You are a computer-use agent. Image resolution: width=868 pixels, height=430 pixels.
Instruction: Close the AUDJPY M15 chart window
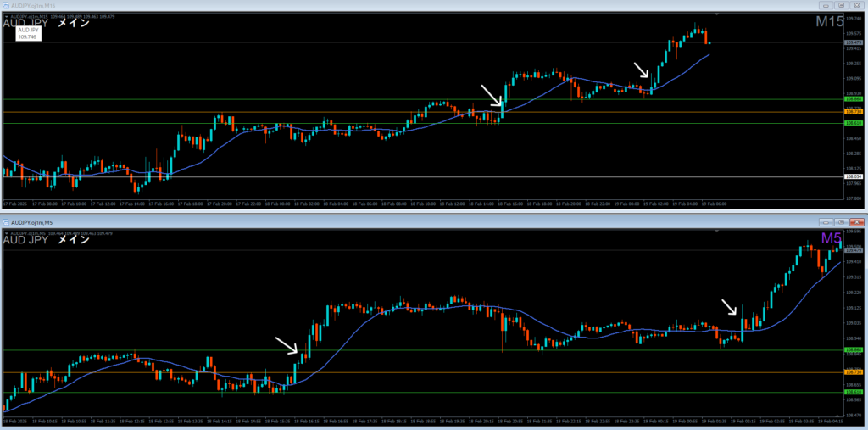point(858,7)
